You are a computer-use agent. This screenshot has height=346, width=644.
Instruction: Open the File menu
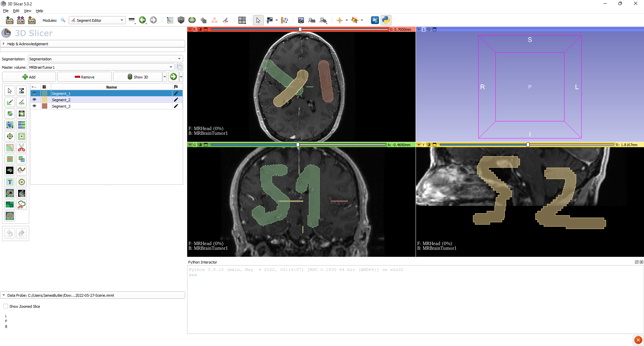6,11
